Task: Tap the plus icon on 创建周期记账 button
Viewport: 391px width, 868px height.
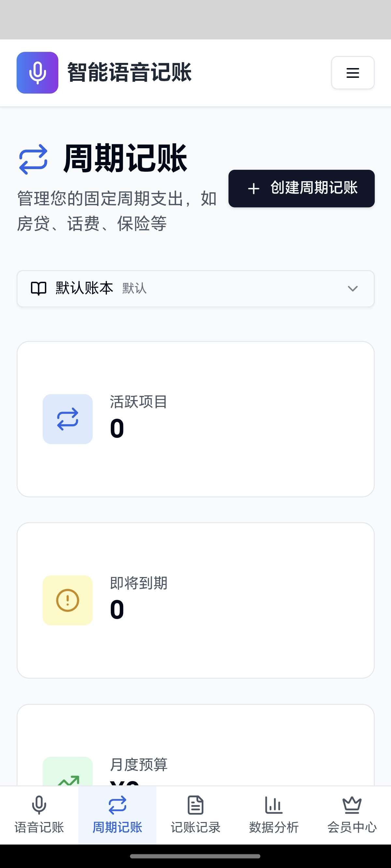Action: tap(254, 189)
